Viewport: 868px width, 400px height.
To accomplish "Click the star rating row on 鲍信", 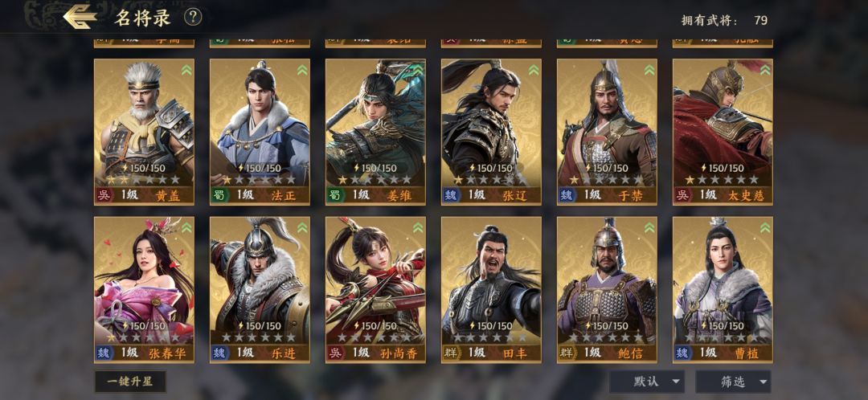I will click(x=607, y=337).
